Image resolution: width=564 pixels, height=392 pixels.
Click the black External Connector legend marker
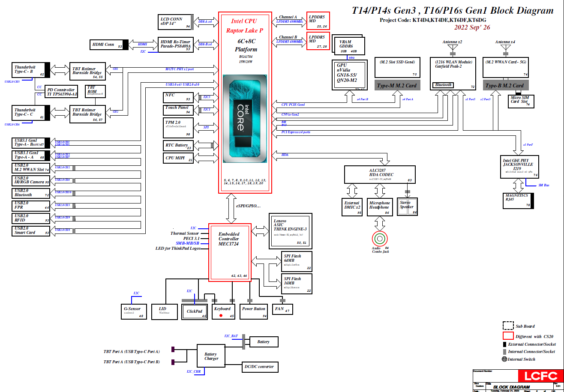504,344
